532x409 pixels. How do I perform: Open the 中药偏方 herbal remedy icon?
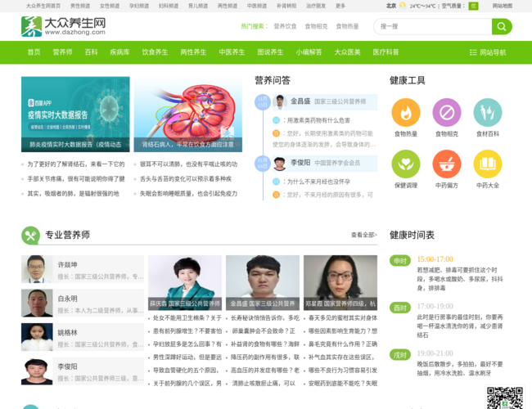(447, 164)
